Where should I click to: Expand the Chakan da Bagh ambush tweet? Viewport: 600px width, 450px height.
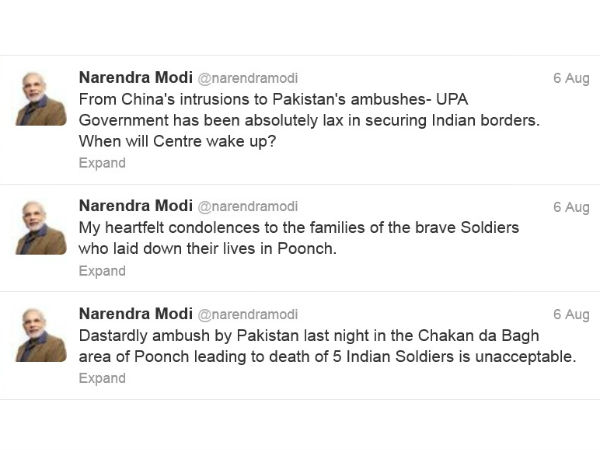tap(102, 378)
